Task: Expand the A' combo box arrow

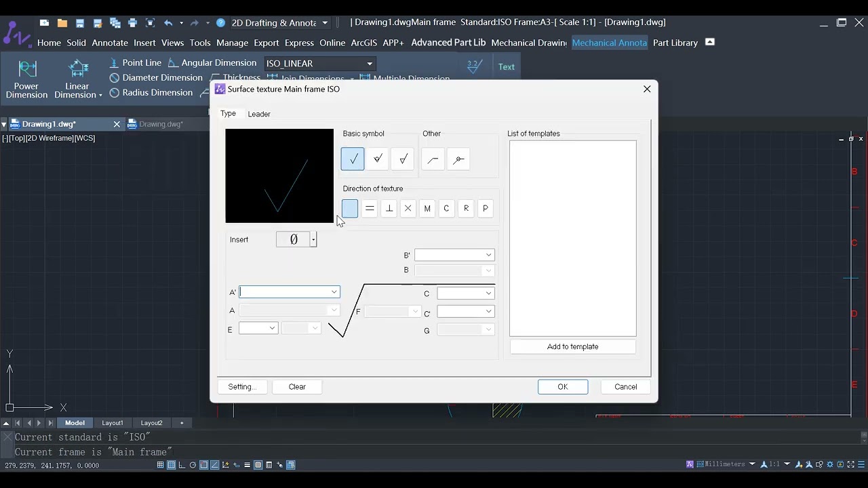Action: tap(334, 292)
